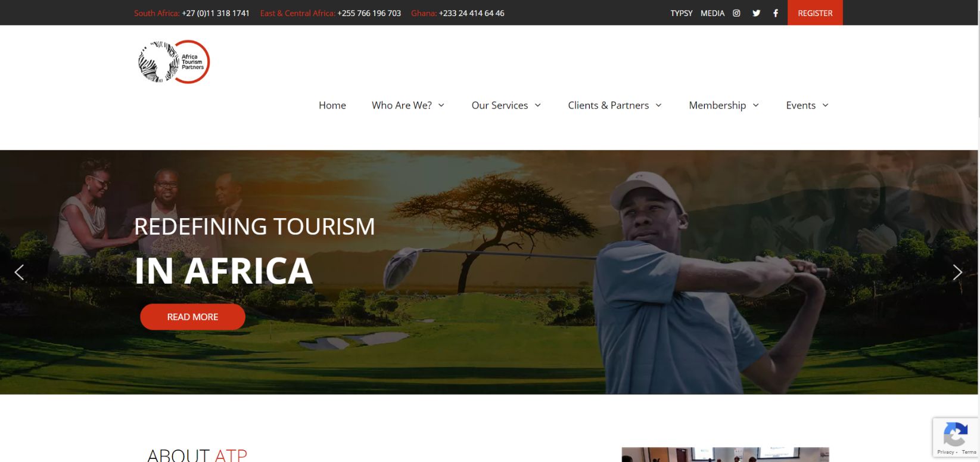
Task: Expand the Clients & Partners chevron
Action: pyautogui.click(x=658, y=106)
